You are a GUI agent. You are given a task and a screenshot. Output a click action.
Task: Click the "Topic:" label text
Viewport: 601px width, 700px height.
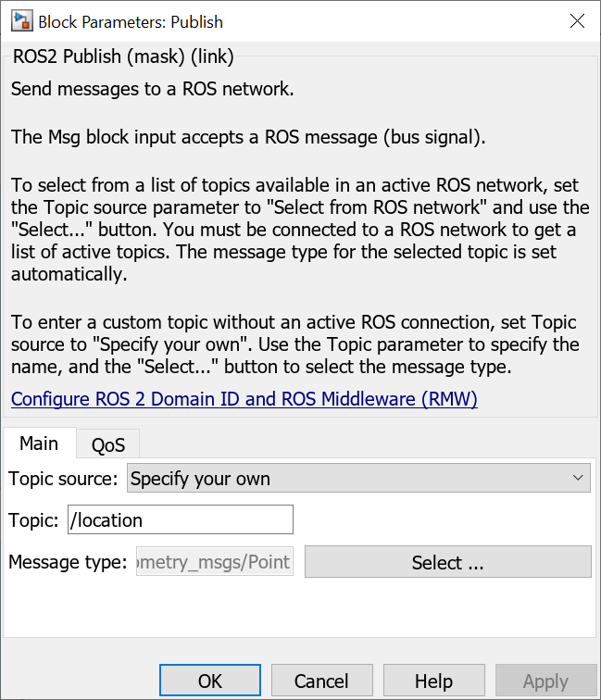coord(34,519)
